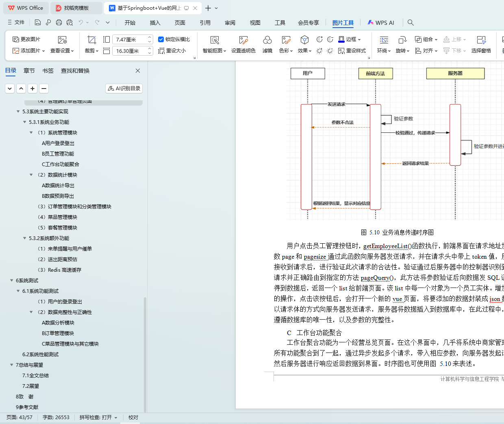Click the AI识别目录 button
This screenshot has height=424, width=504.
124,88
